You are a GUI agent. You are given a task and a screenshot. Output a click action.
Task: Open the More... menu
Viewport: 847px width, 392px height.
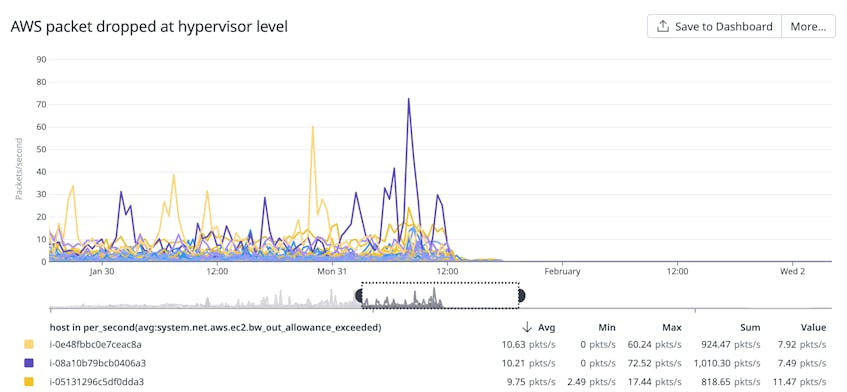[x=808, y=26]
